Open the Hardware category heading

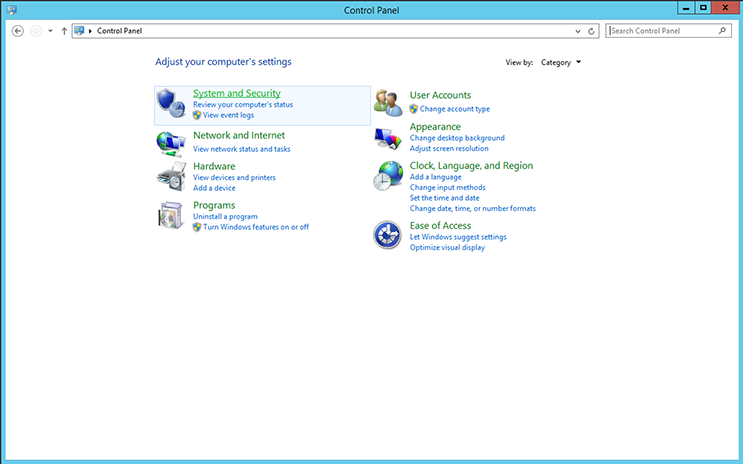click(214, 166)
